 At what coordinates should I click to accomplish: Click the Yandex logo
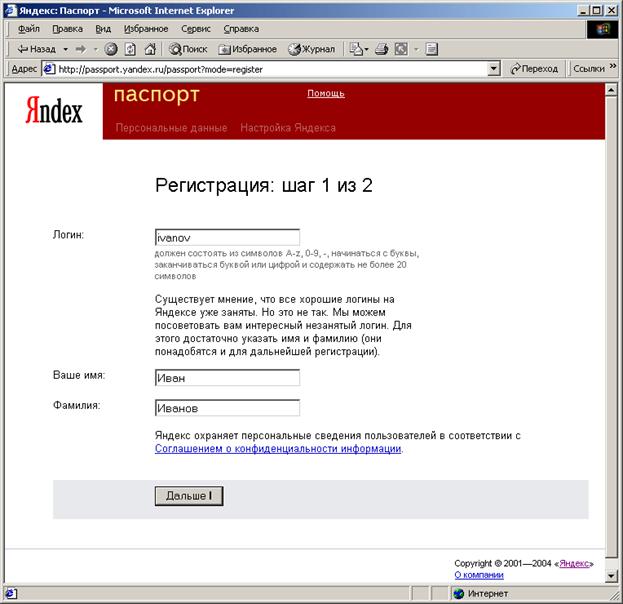pyautogui.click(x=54, y=110)
